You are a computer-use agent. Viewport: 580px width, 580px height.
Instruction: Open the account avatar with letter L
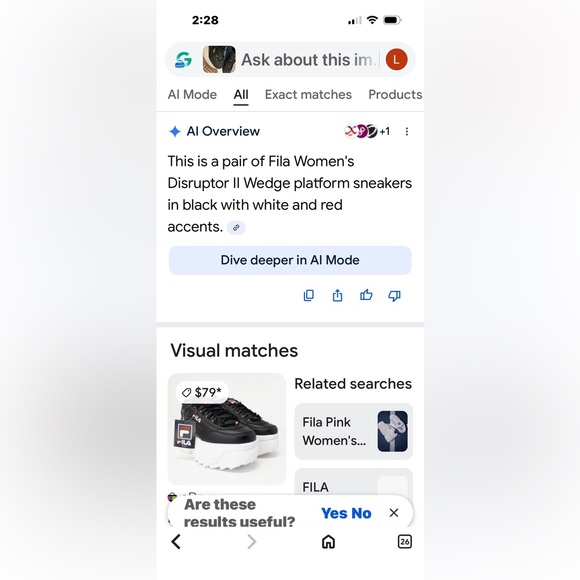(x=397, y=60)
